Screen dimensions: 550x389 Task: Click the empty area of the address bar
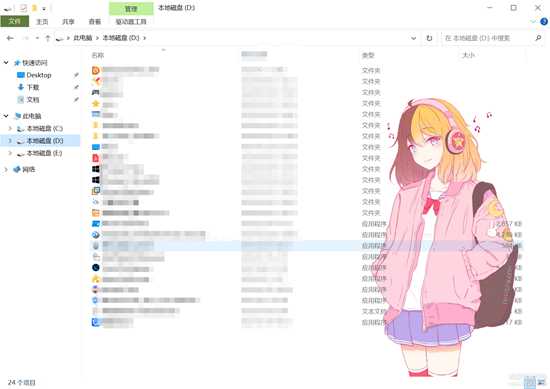coord(277,38)
